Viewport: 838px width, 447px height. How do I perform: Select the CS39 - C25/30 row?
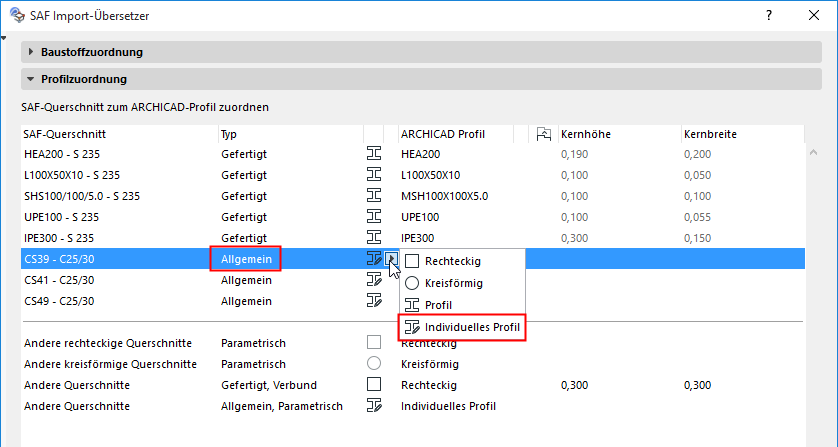tap(413, 259)
